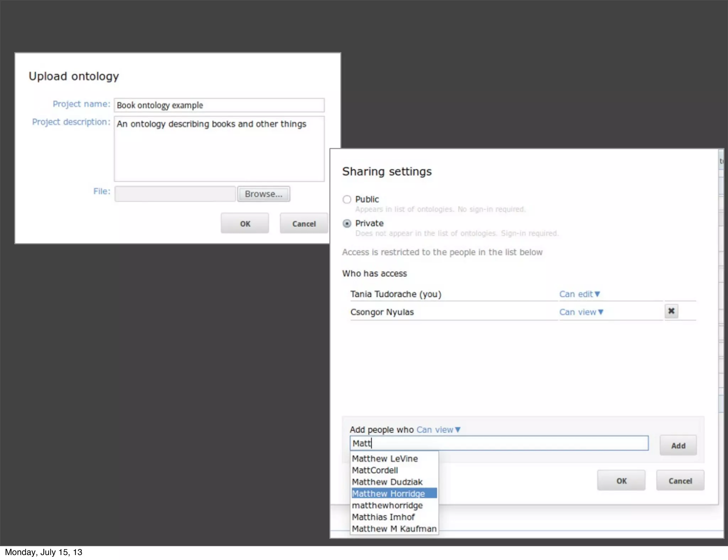The image size is (728, 560).
Task: Pick Matthew Dudziak in autocomplete list
Action: click(x=387, y=482)
